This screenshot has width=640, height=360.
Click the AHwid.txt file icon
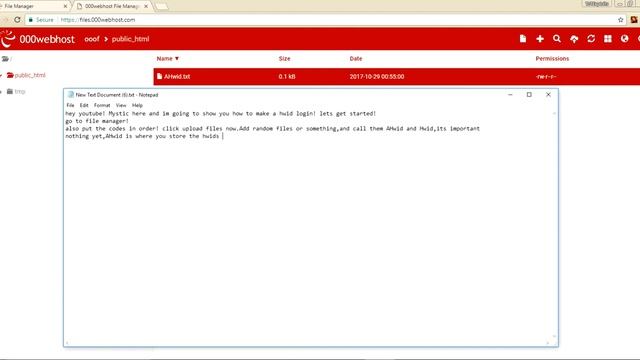[x=159, y=76]
